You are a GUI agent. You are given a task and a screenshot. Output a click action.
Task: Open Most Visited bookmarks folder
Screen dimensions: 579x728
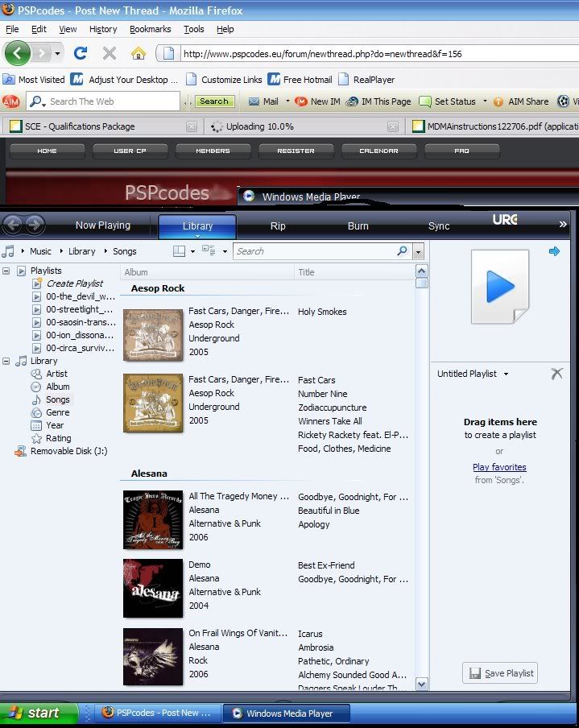pyautogui.click(x=34, y=80)
